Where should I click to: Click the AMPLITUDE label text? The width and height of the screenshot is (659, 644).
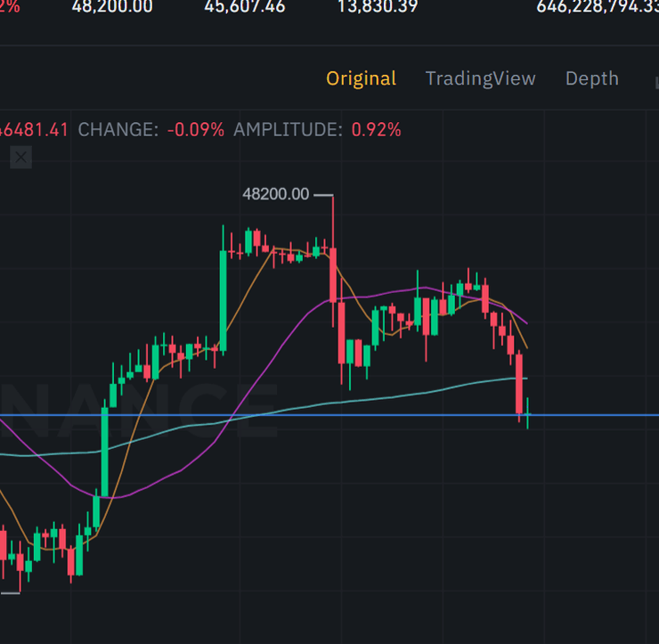tap(288, 130)
